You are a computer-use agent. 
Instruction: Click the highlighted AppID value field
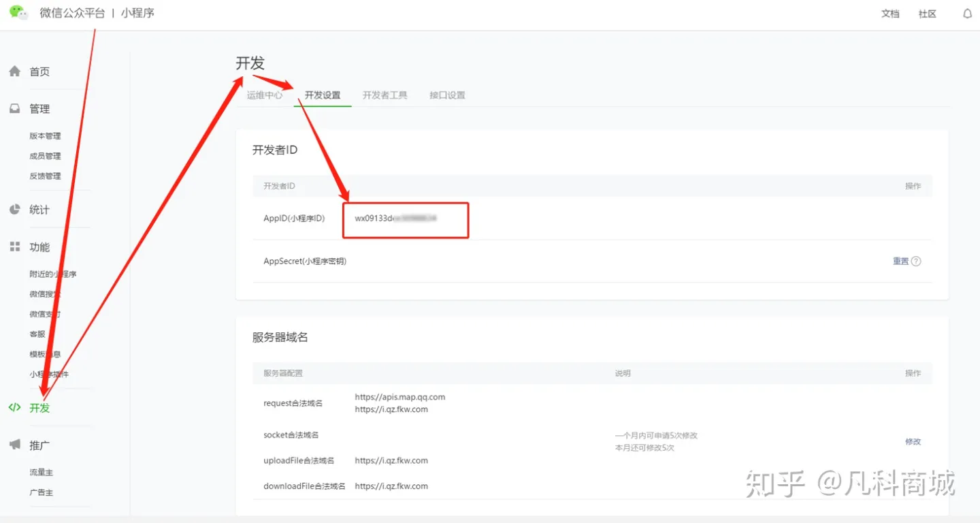pyautogui.click(x=405, y=219)
